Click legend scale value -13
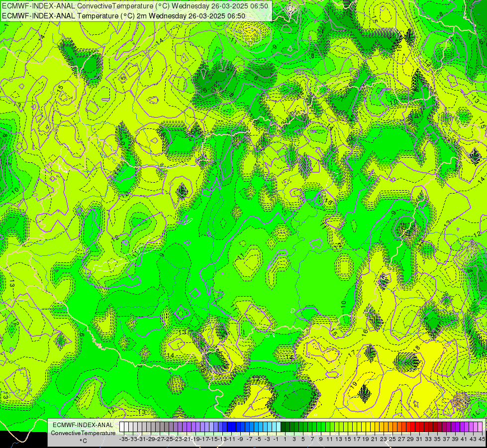The height and width of the screenshot is (448, 487). coord(223,439)
